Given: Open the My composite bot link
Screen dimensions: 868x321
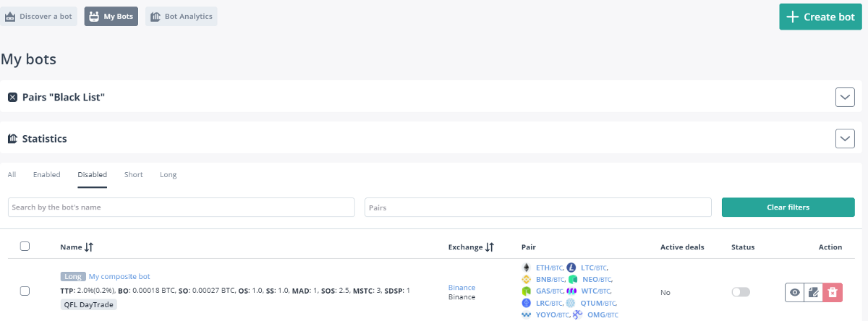Looking at the screenshot, I should tap(119, 276).
